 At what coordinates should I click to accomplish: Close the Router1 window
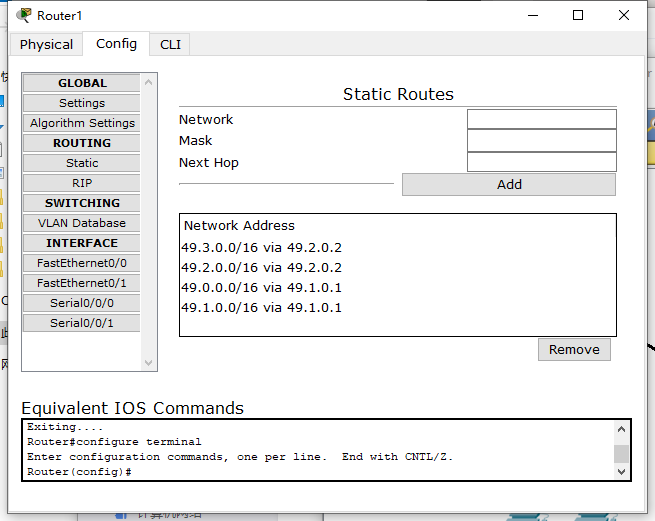click(x=624, y=15)
